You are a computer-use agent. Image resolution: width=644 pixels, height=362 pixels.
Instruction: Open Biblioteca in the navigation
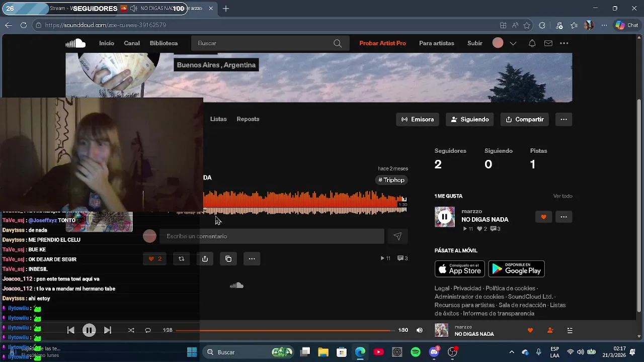(164, 43)
